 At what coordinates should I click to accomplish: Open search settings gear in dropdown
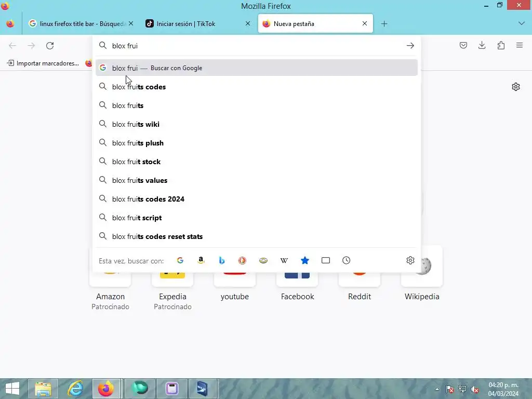pos(410,260)
